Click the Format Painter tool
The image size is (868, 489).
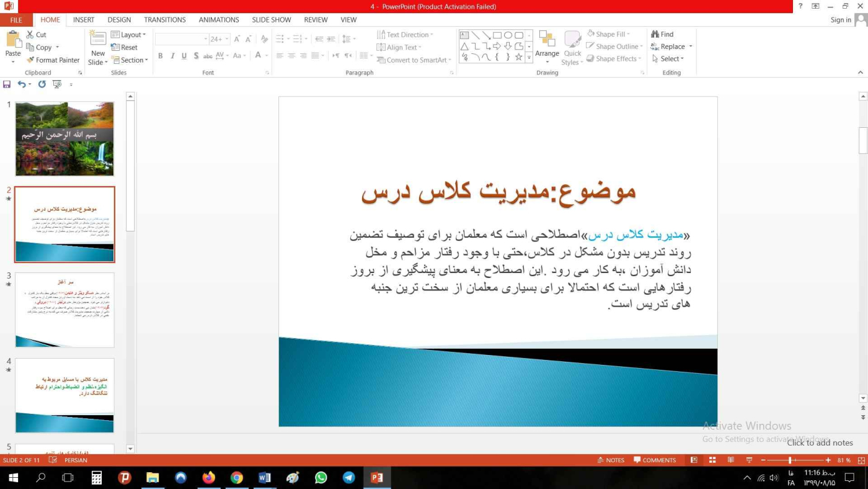53,60
